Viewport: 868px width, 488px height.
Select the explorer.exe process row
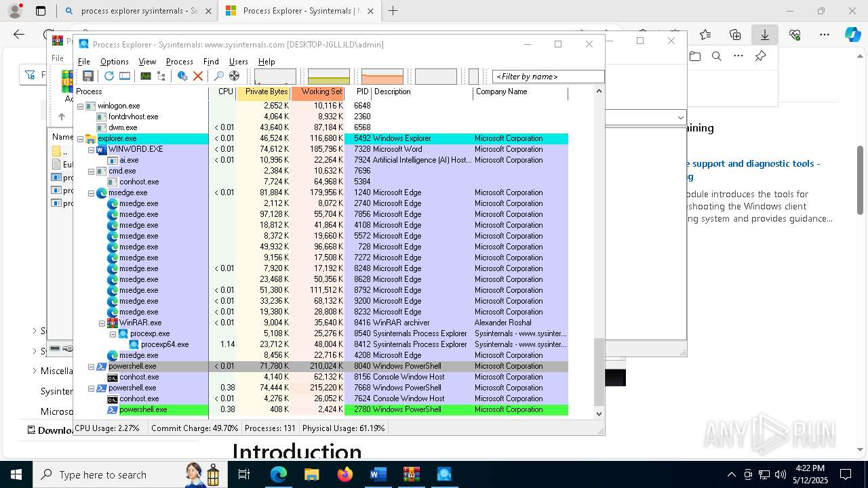coord(321,138)
